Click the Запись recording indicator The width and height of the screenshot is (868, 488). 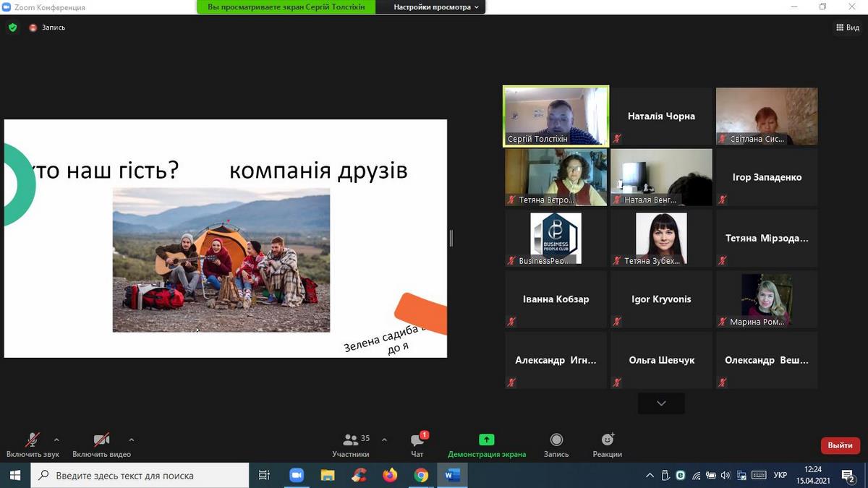pos(48,27)
